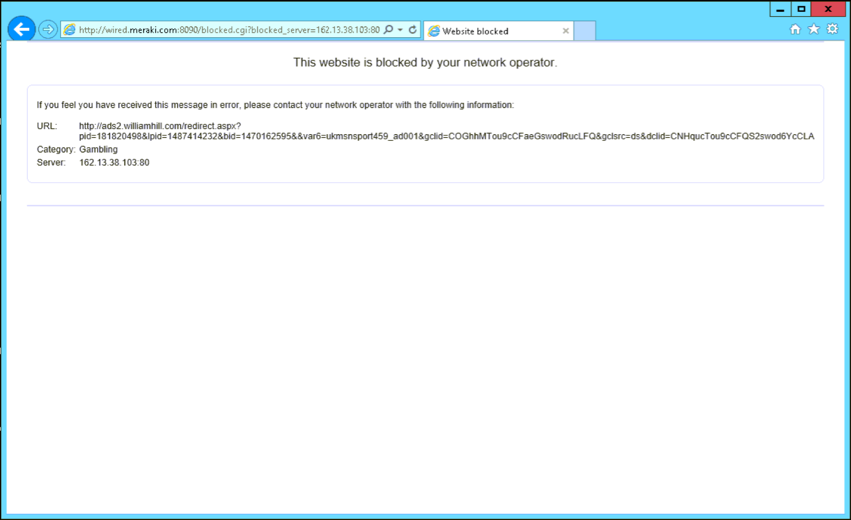The height and width of the screenshot is (520, 851).
Task: Click the Internet Explorer page icon in address bar
Action: pyautogui.click(x=69, y=30)
